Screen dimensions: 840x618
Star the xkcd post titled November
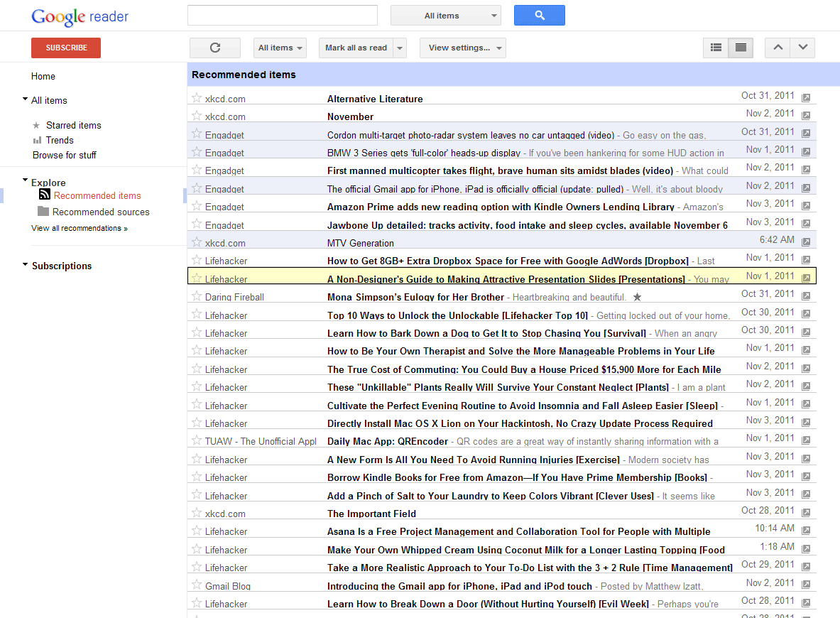[x=195, y=115]
